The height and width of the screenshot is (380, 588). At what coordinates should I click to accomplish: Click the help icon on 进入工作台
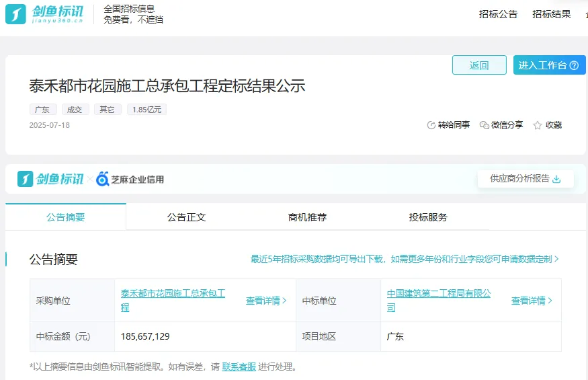[x=574, y=65]
